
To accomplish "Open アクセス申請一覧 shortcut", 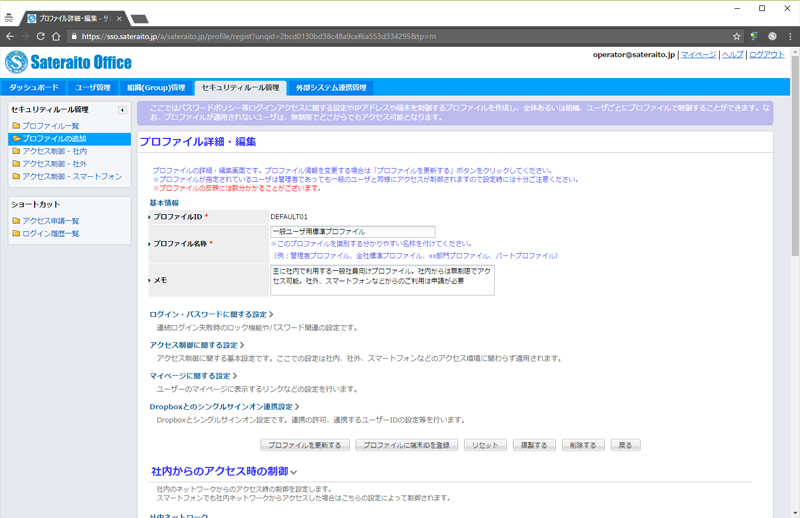I will (x=50, y=221).
